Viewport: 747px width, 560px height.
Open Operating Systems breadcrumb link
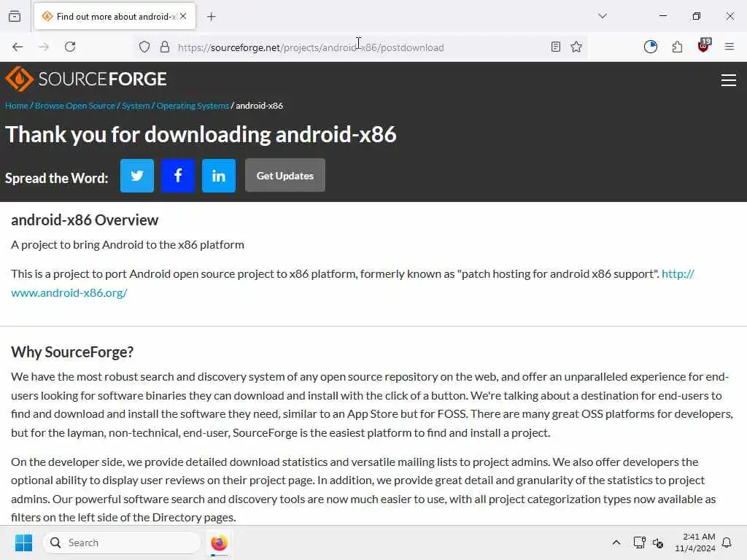[193, 106]
